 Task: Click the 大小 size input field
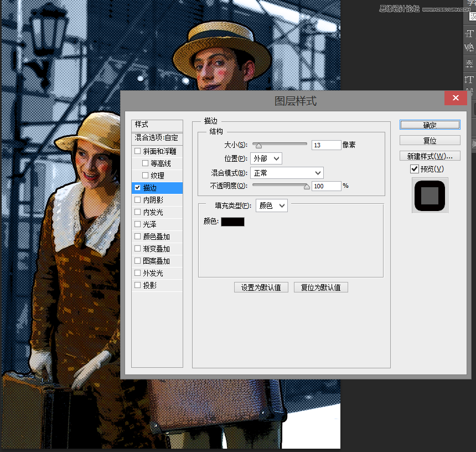point(326,145)
